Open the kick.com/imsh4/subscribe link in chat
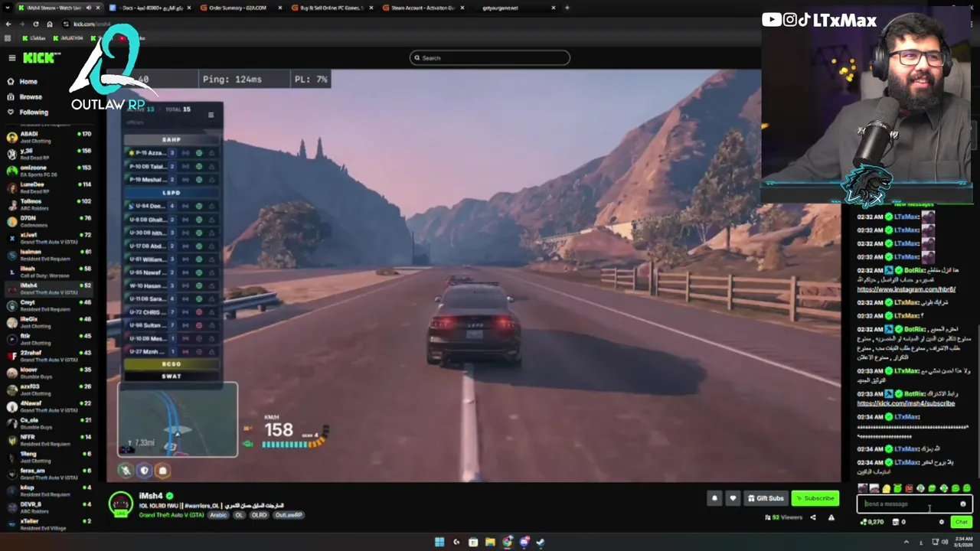 pos(906,403)
